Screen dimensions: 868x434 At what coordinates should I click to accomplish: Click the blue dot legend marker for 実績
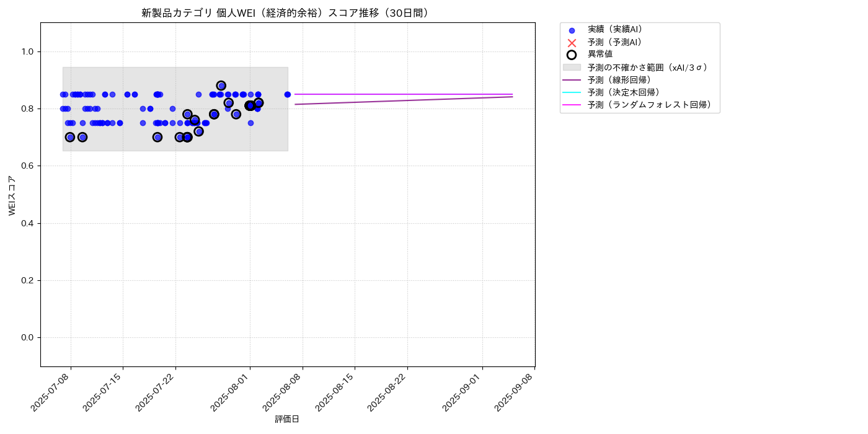[572, 30]
